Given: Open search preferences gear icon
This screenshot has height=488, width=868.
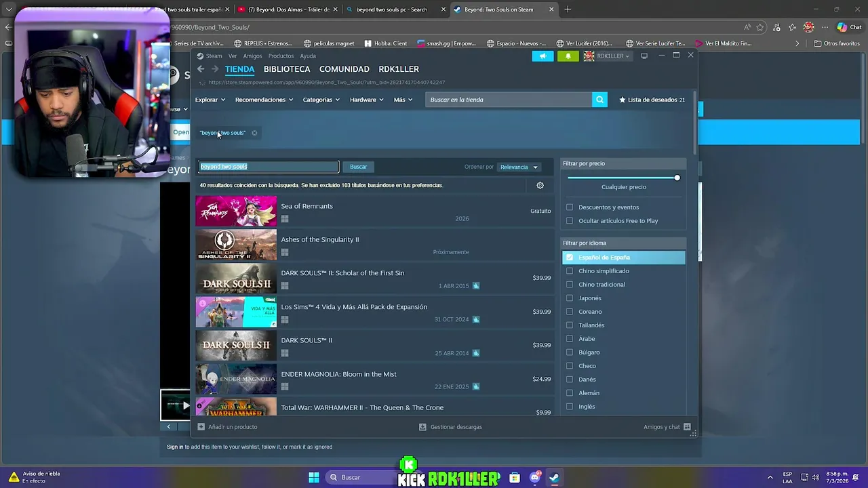Looking at the screenshot, I should click(540, 185).
